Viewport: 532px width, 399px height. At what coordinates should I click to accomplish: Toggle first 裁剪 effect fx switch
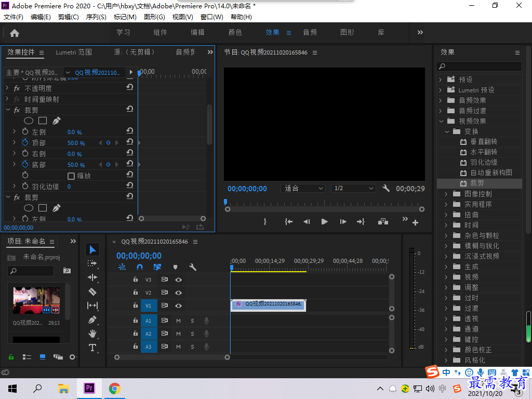point(17,110)
